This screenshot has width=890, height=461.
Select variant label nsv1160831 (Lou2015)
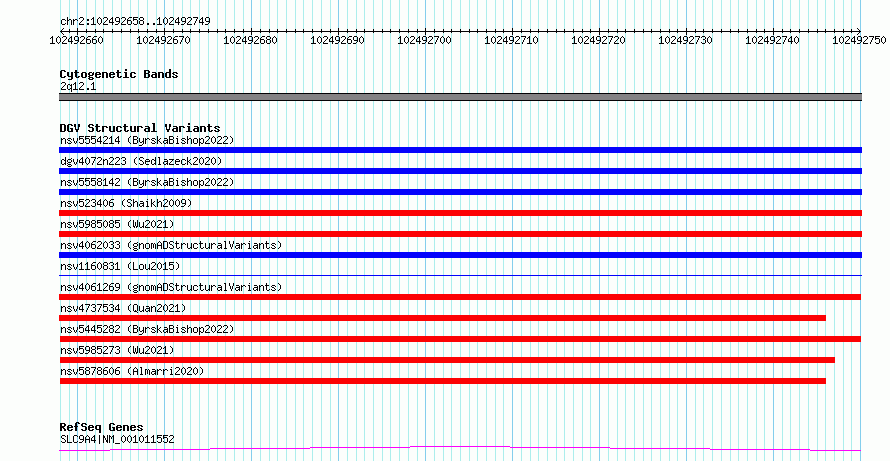coord(120,266)
